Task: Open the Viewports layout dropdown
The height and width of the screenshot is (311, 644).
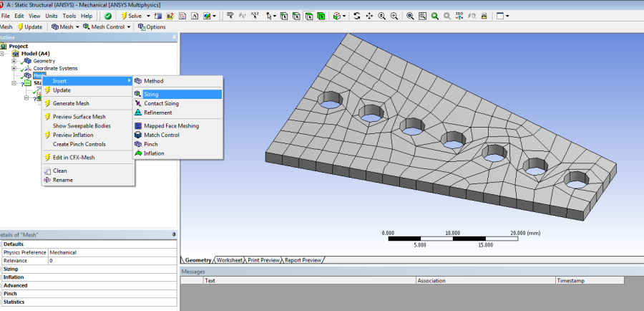Action: 507,16
